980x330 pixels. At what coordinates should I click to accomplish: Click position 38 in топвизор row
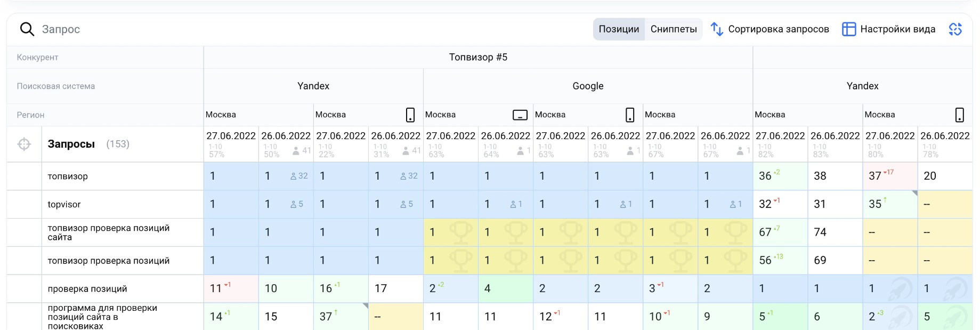tap(820, 176)
